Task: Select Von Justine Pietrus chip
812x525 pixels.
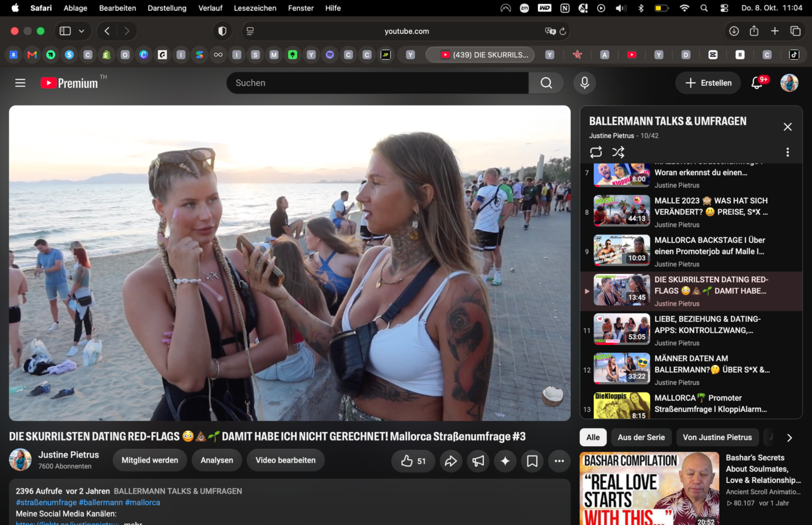Action: 717,437
